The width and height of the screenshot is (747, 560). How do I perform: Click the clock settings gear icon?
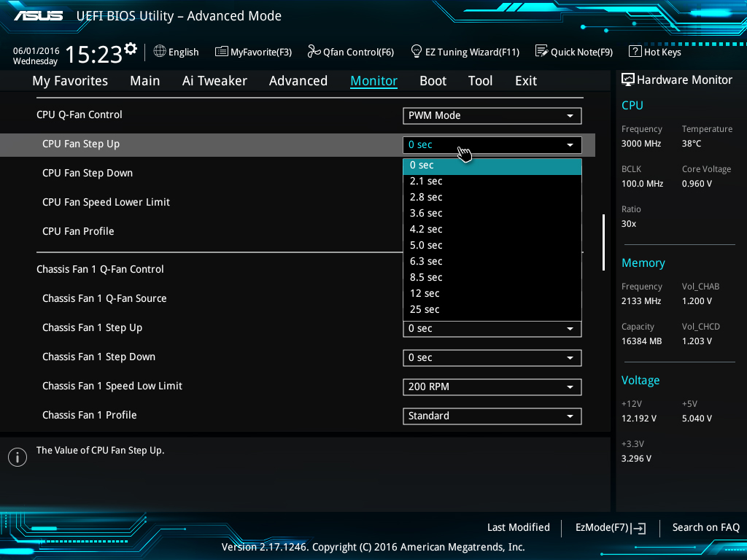(131, 48)
